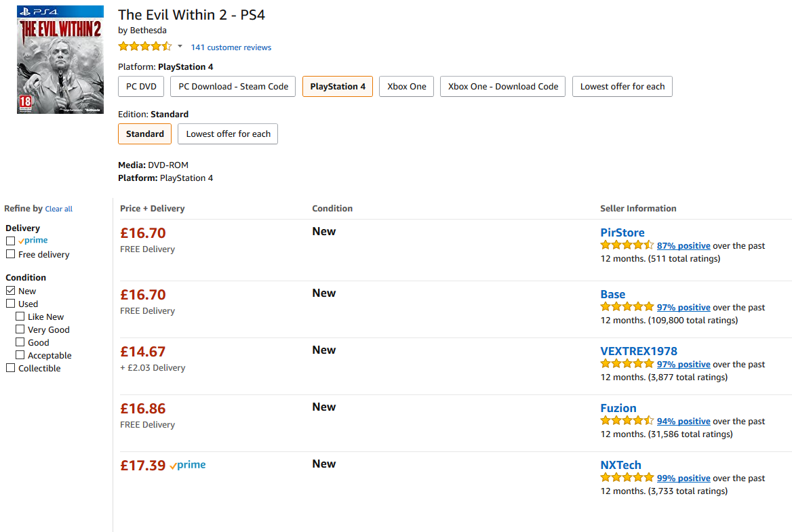Choose PC Download - Steam Code platform
Image resolution: width=792 pixels, height=532 pixels.
pyautogui.click(x=233, y=87)
